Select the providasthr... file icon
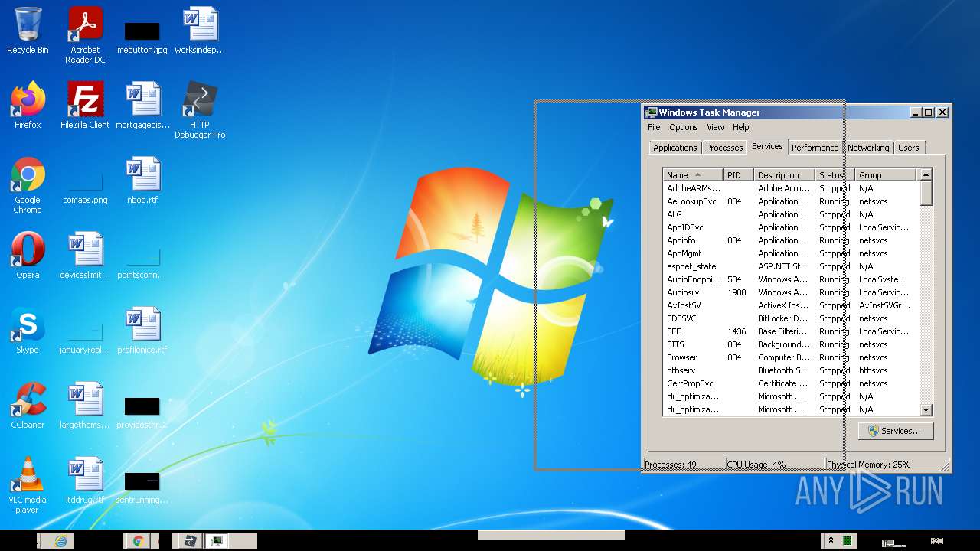 click(x=142, y=412)
